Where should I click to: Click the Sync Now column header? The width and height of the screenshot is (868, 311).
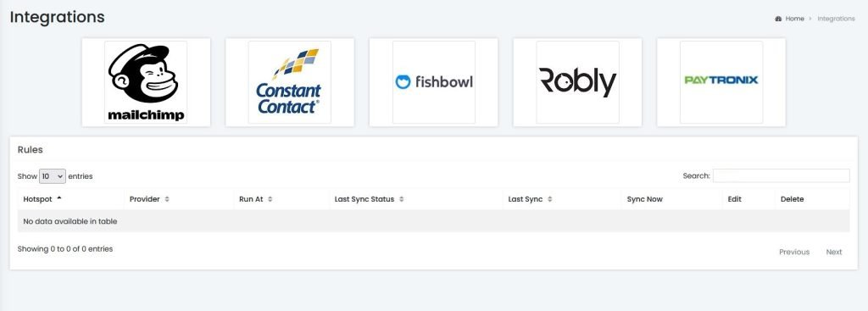coord(644,199)
